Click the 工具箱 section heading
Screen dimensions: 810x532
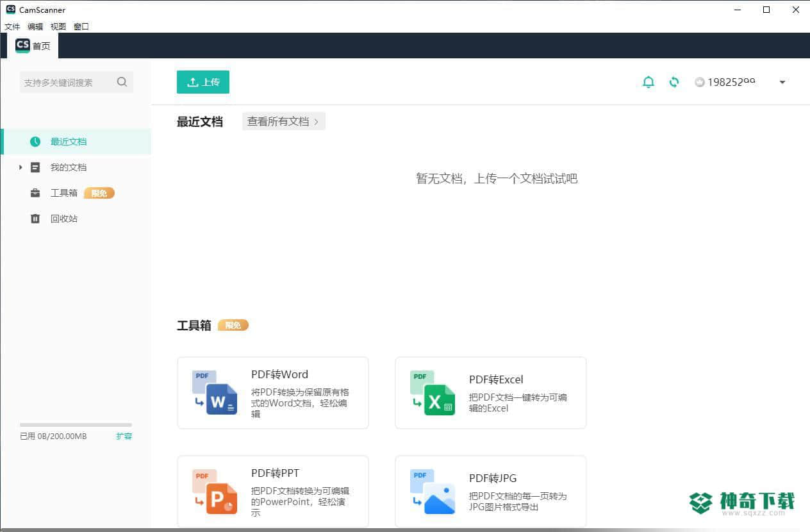coord(194,326)
